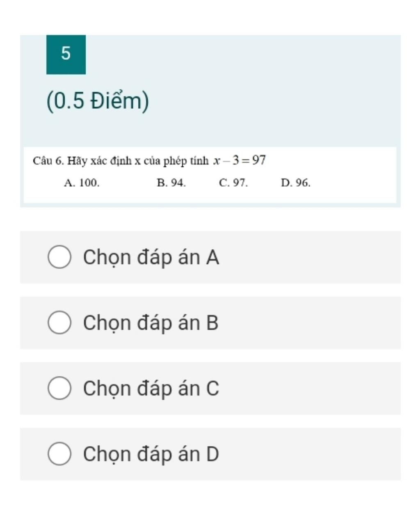420x525 pixels.
Task: Select the radio button for đáp án D
Action: pos(59,454)
